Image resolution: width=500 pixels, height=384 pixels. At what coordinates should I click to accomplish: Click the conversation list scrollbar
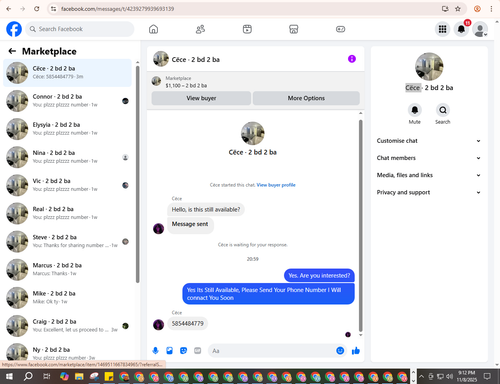(137, 173)
